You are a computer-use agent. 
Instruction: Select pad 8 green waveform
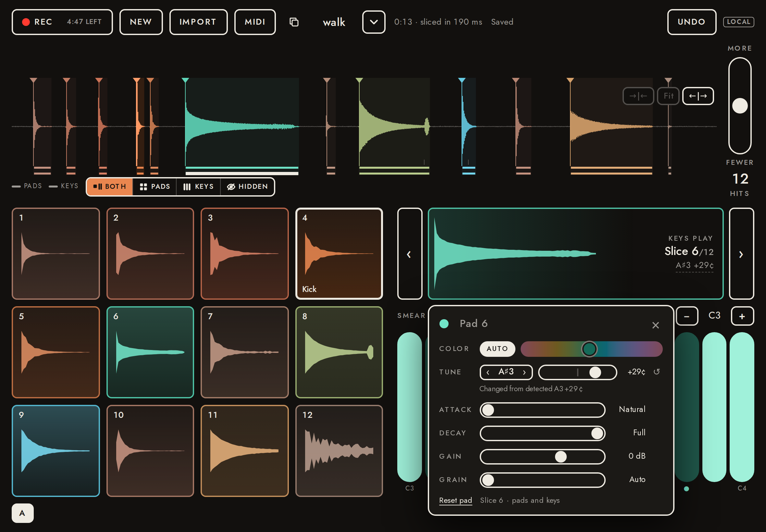click(x=339, y=352)
